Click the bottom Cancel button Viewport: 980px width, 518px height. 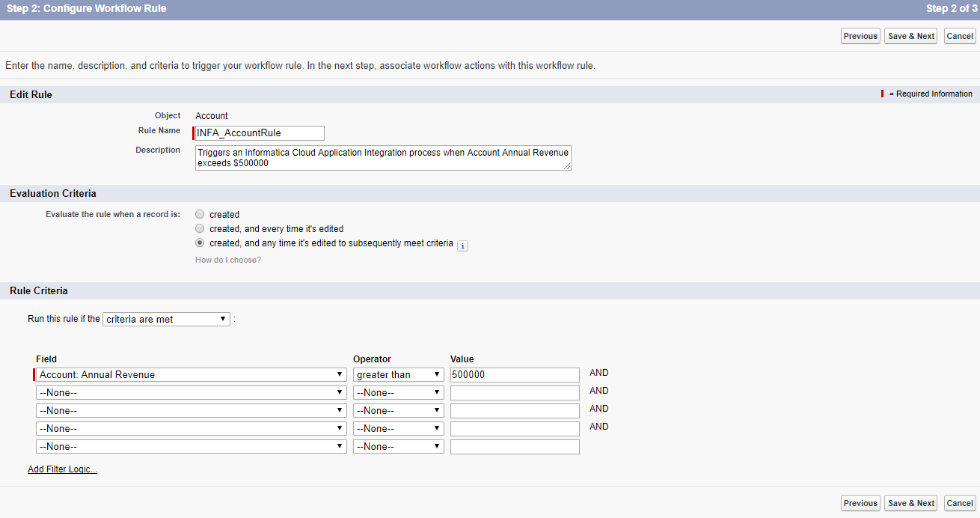pos(960,503)
